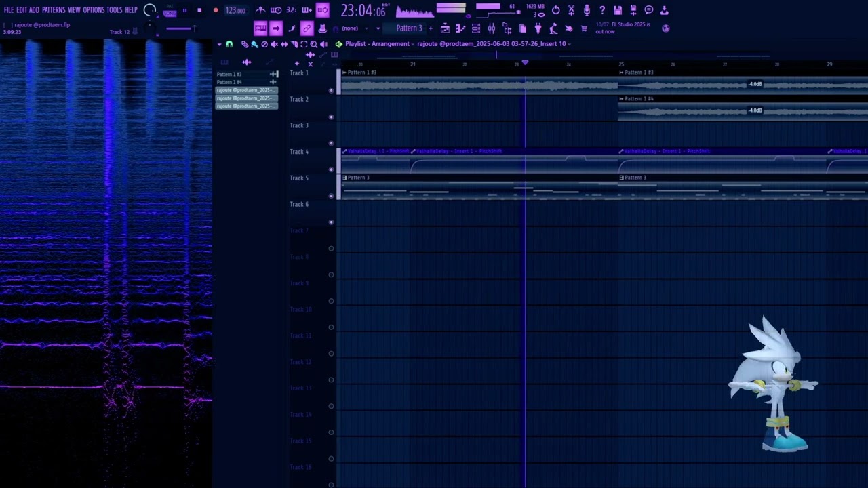This screenshot has height=488, width=868.
Task: Open help question mark icon
Action: tap(602, 10)
